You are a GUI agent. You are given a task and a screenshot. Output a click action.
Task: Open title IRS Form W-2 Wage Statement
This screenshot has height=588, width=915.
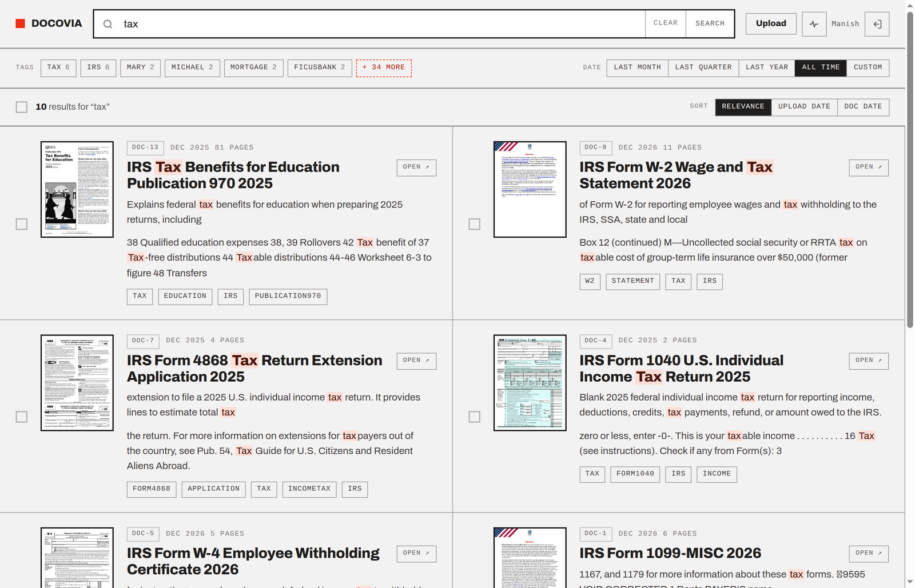click(x=676, y=175)
